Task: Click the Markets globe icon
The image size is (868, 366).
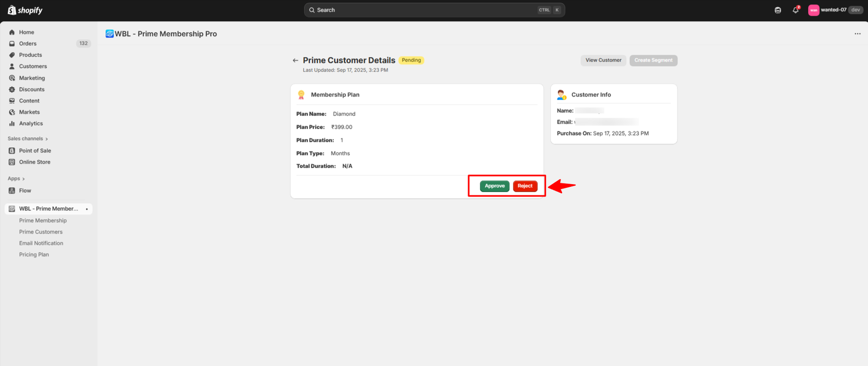Action: pos(12,112)
